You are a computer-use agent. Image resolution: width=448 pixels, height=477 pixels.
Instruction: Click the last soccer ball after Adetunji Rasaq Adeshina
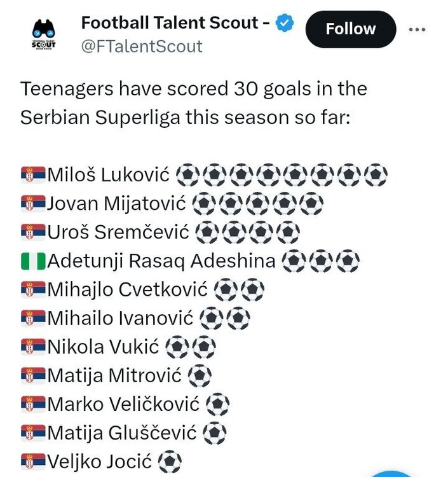point(348,260)
